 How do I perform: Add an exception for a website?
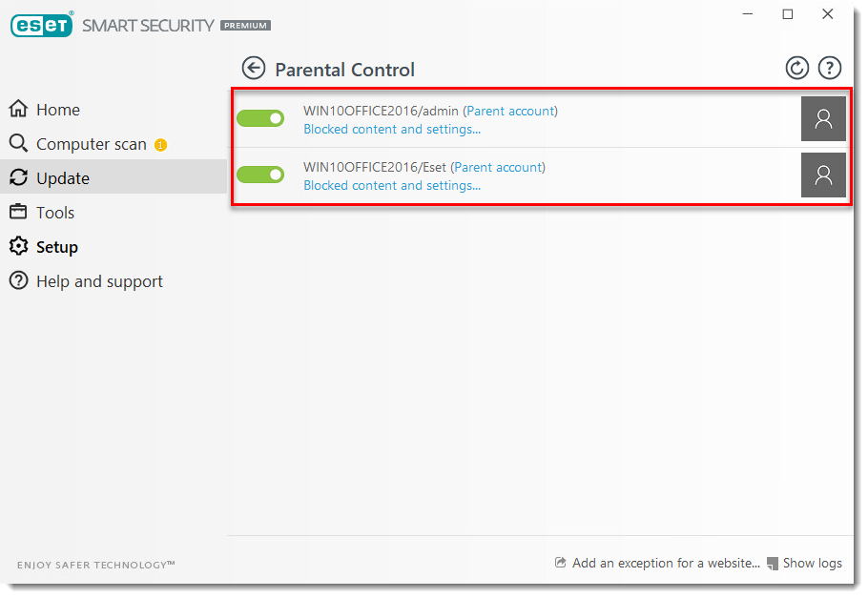pos(665,564)
